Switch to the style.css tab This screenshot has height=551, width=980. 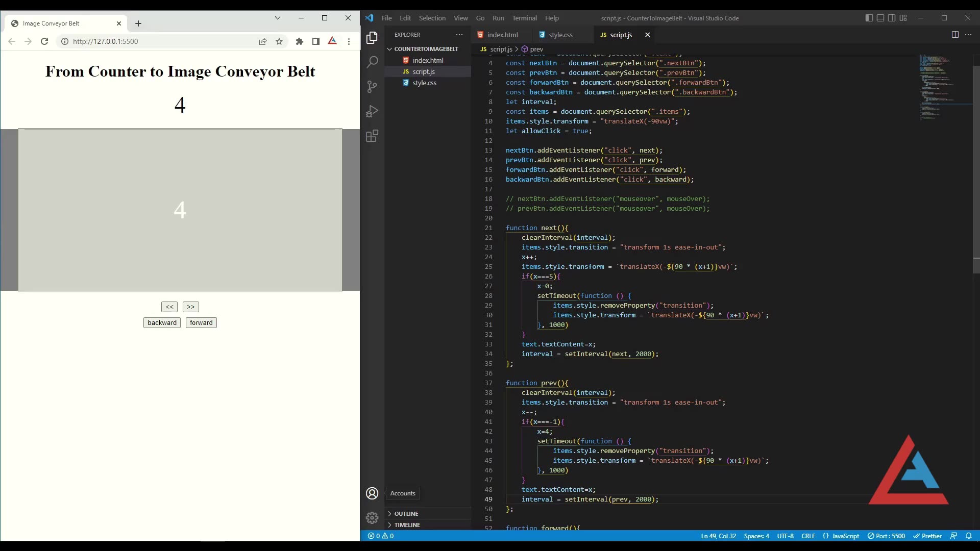560,35
